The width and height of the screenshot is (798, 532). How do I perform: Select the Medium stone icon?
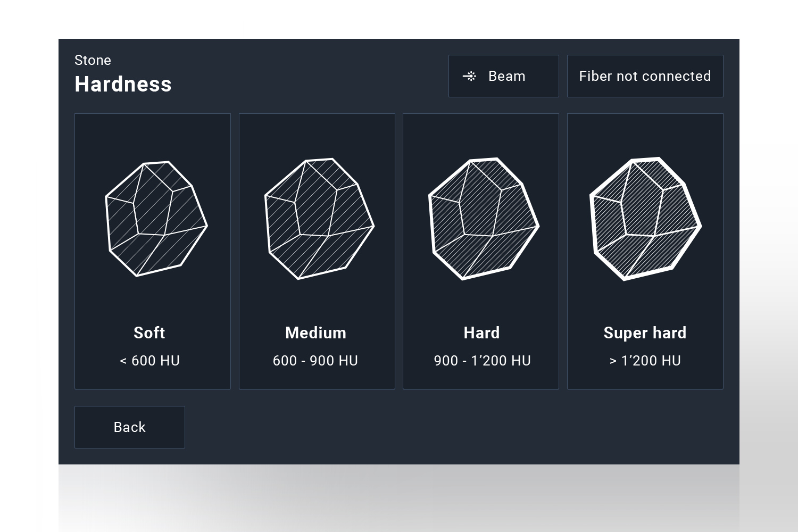[319, 219]
